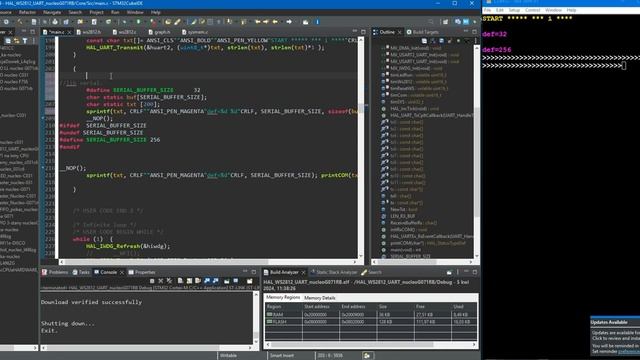Toggle Scroll Lock in console toolbar
640x360 pixels.
pos(189,281)
